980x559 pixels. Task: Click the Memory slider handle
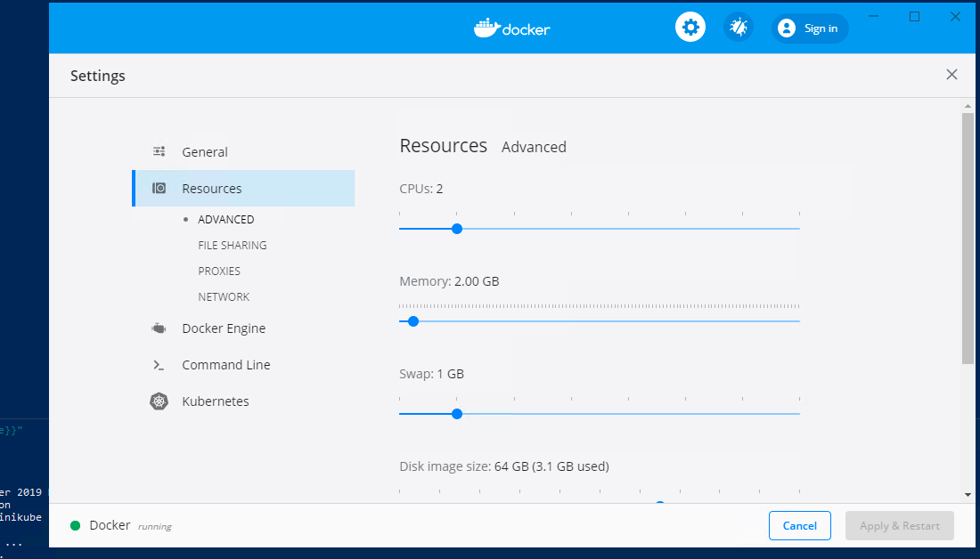pos(413,321)
